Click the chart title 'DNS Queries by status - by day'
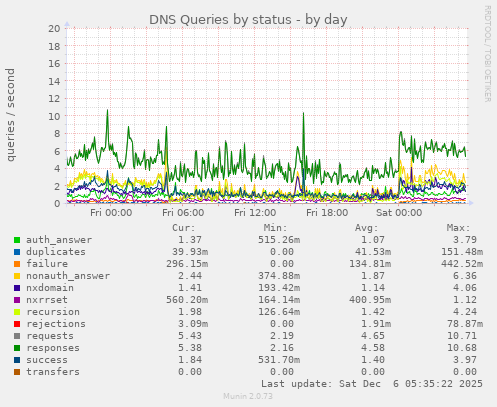This screenshot has height=407, width=497. pos(248,20)
